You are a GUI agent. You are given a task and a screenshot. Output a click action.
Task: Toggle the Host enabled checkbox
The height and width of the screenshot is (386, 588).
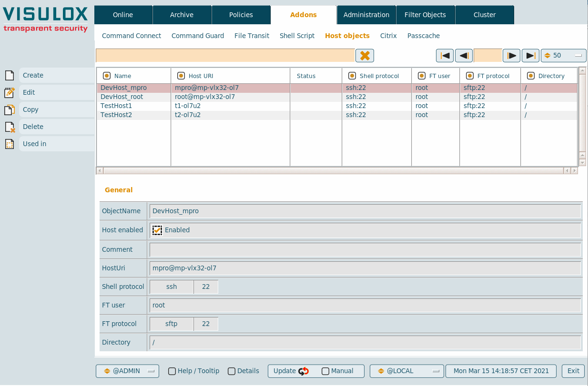coord(157,230)
